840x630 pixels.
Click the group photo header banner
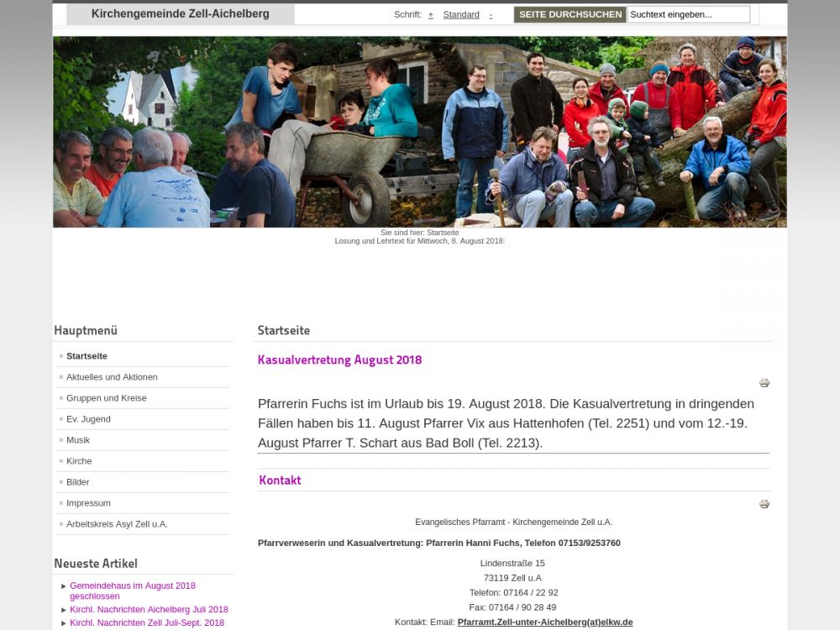coord(420,132)
